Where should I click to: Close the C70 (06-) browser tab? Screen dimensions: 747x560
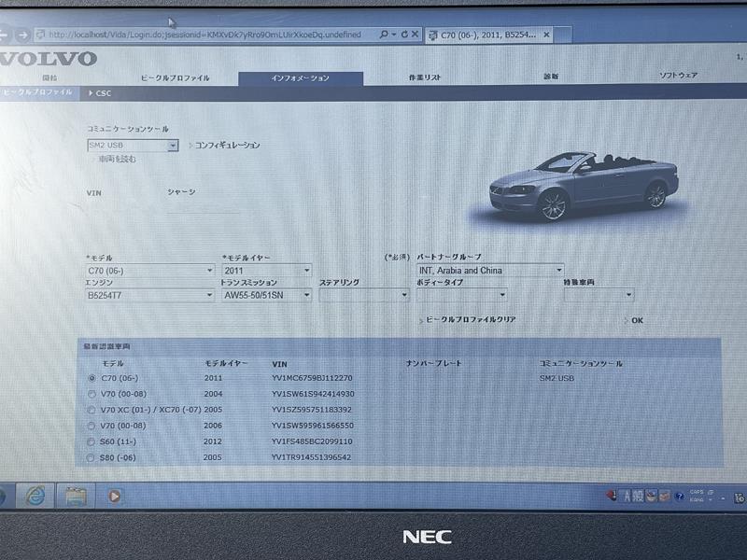546,35
